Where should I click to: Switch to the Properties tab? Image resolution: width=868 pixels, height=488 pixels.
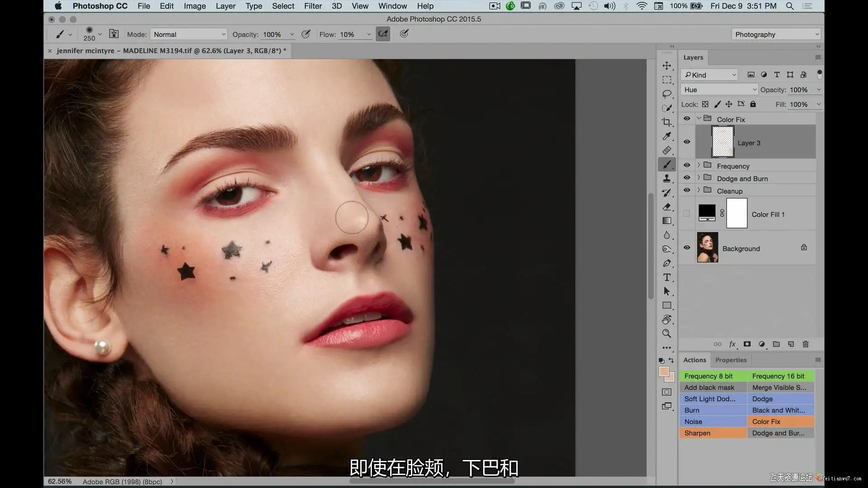pos(731,360)
